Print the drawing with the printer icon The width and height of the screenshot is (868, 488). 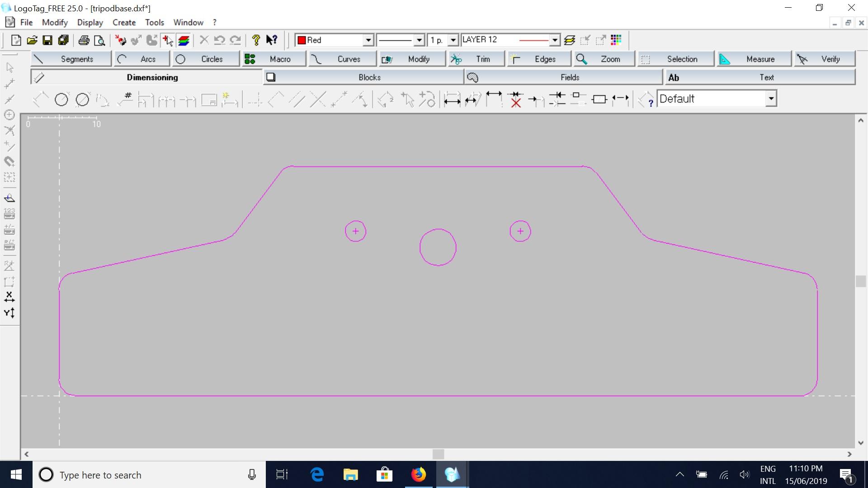point(84,40)
